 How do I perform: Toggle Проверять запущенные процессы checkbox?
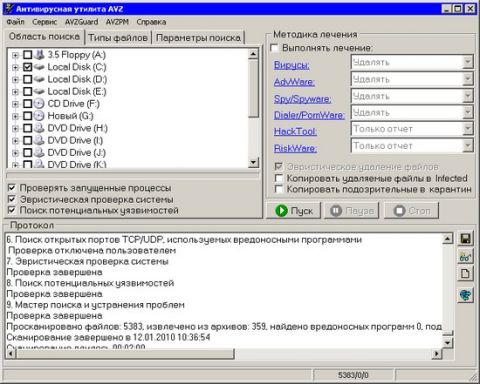12,188
